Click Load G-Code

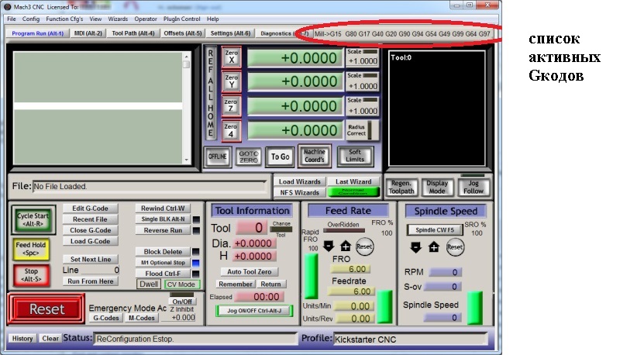tap(91, 241)
